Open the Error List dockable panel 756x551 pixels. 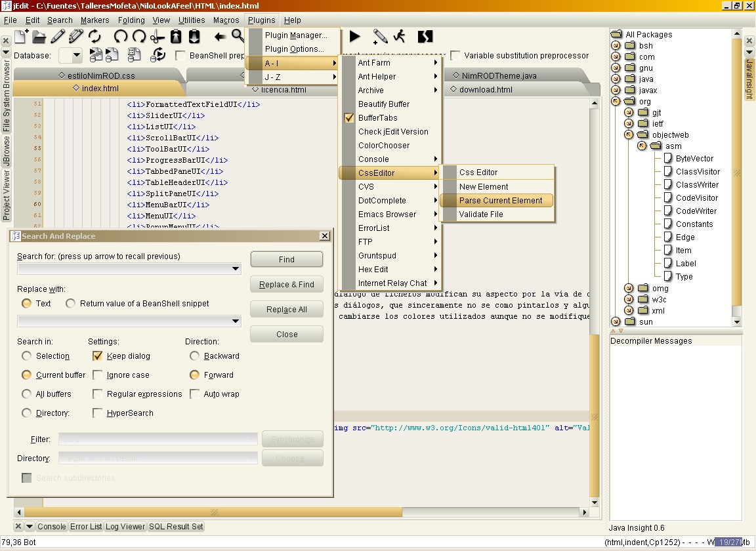[x=86, y=527]
